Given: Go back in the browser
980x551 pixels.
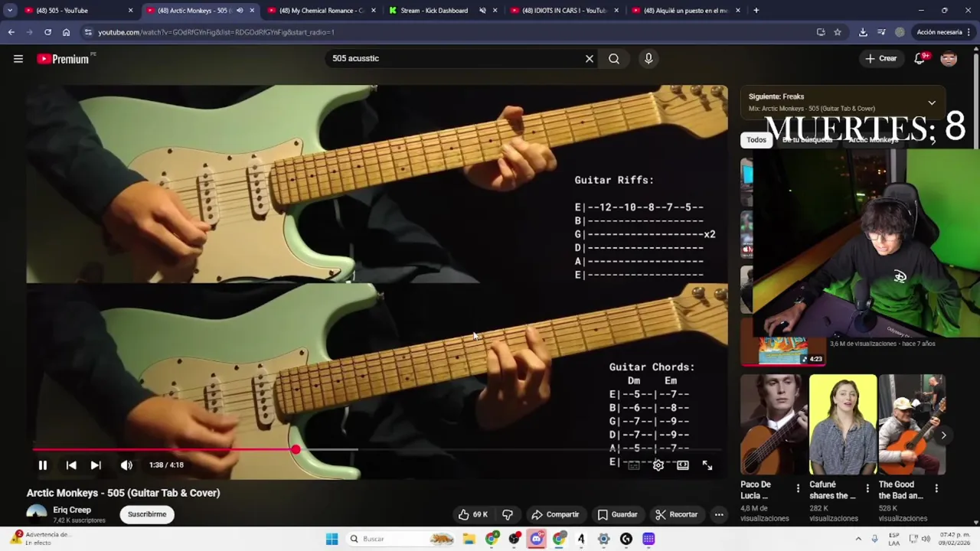Looking at the screenshot, I should (x=11, y=32).
